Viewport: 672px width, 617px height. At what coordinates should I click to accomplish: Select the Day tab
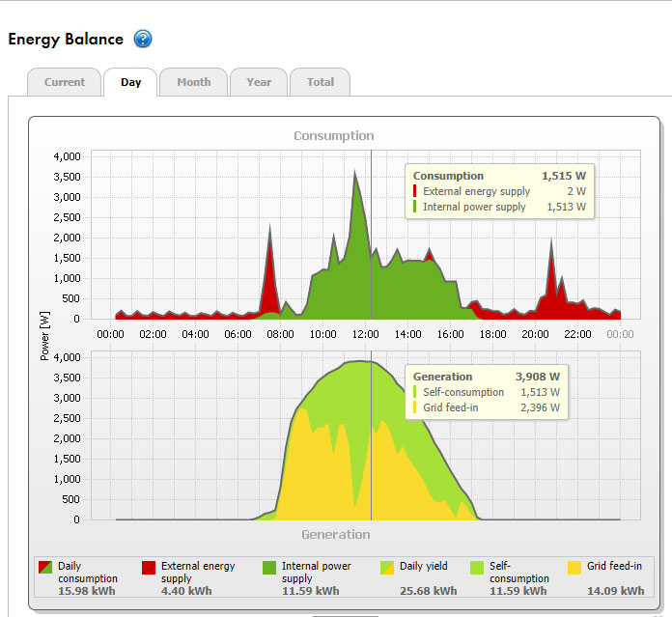[131, 82]
